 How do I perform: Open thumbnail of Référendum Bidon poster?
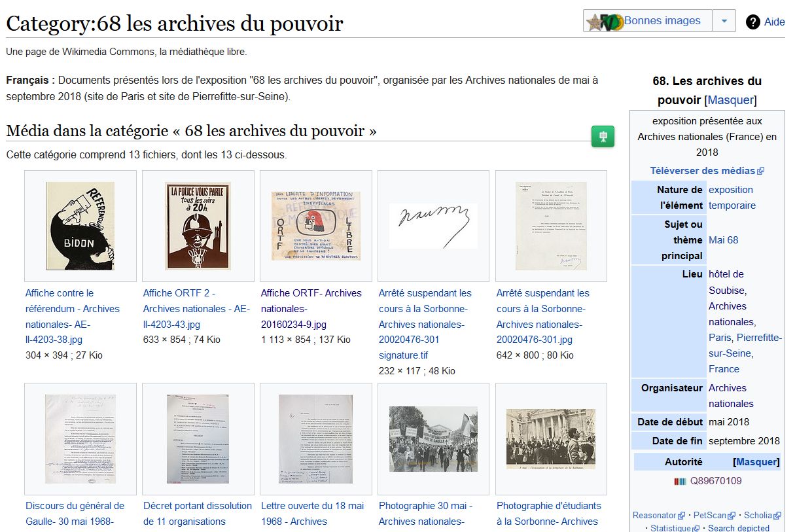[x=80, y=226]
